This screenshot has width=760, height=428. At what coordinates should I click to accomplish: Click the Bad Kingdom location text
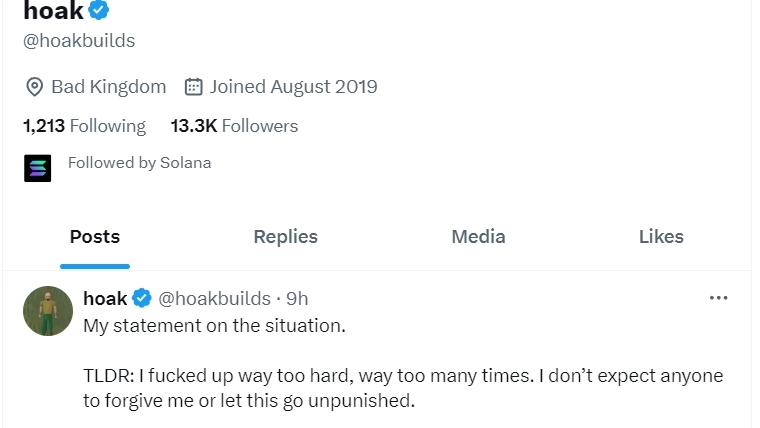coord(108,87)
